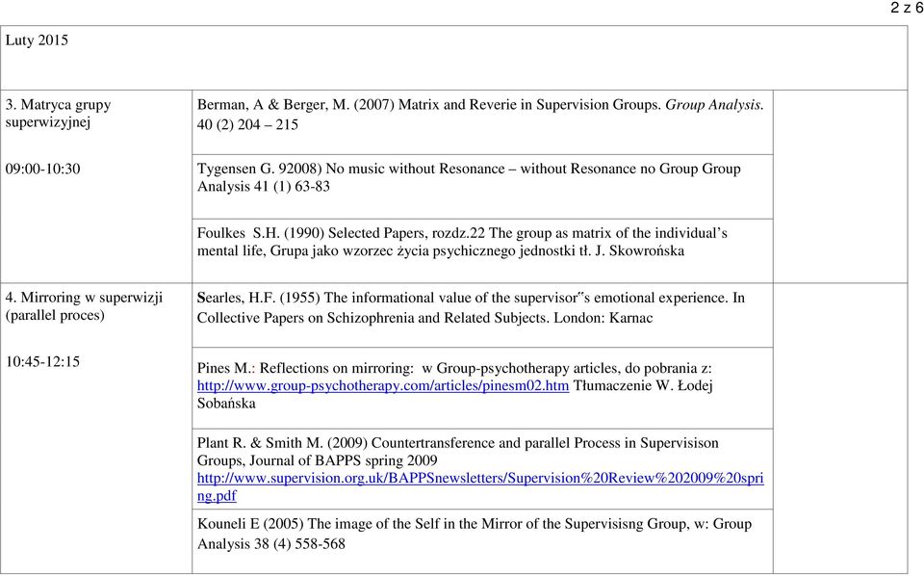The height and width of the screenshot is (576, 924).
Task: Click the '(parallel proces)' text
Action: (x=55, y=315)
